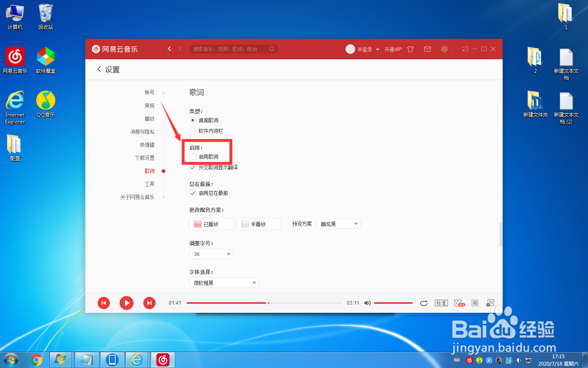Click 开通VIP link
The width and height of the screenshot is (588, 368).
coord(393,49)
